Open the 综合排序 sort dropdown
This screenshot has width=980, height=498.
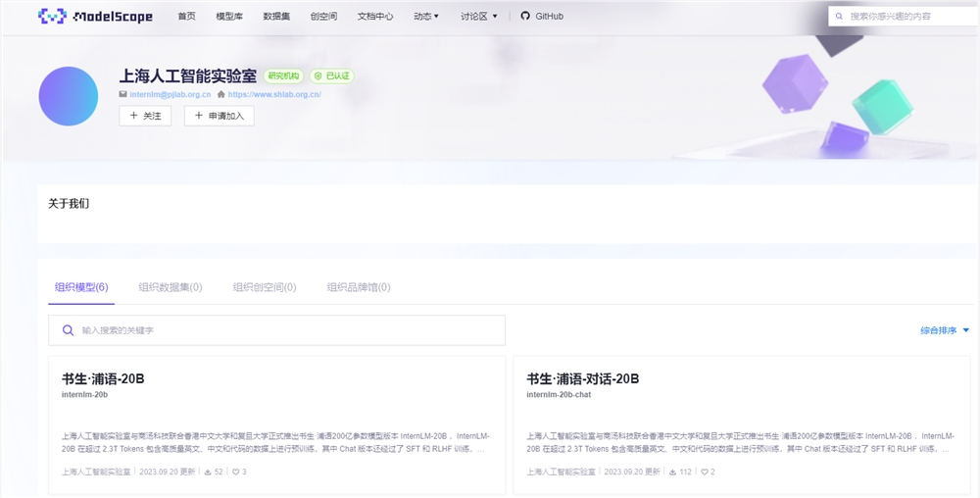945,330
